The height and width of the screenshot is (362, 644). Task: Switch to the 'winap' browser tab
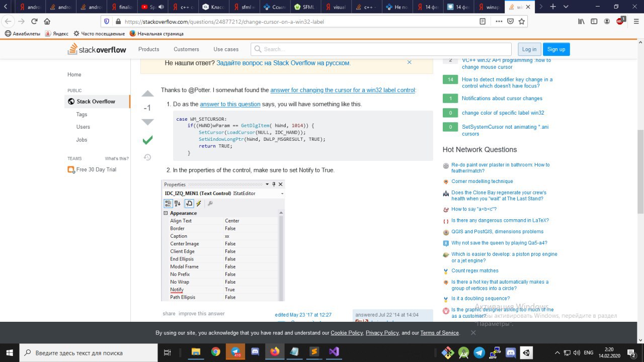(489, 7)
